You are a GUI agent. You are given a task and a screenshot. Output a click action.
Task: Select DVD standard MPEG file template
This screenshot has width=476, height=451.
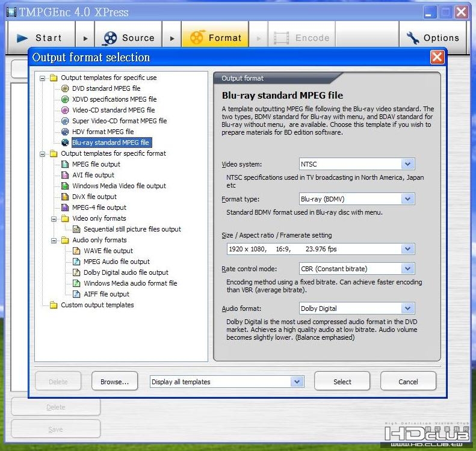[107, 88]
